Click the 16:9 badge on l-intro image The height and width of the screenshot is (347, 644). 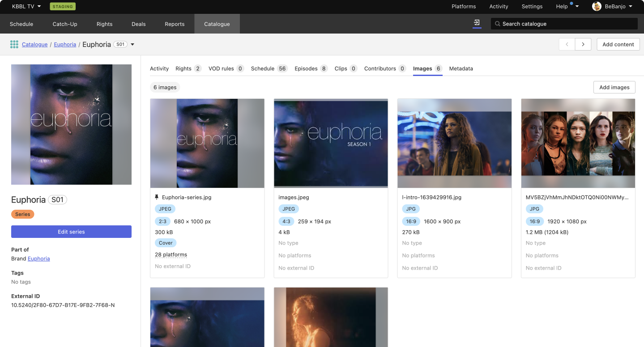point(411,221)
